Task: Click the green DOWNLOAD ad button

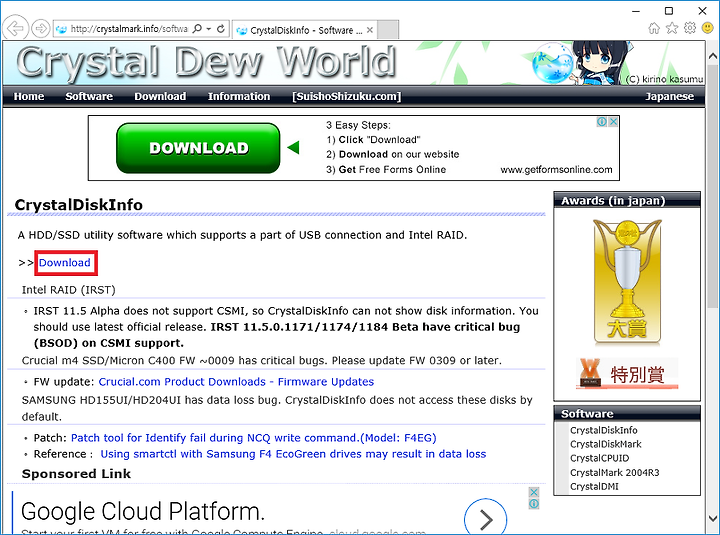Action: (198, 148)
